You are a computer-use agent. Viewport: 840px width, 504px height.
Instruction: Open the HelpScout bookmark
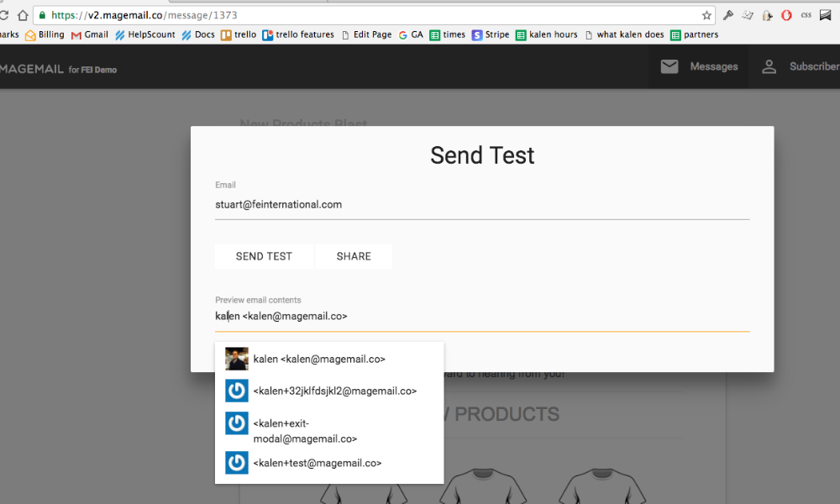(144, 34)
